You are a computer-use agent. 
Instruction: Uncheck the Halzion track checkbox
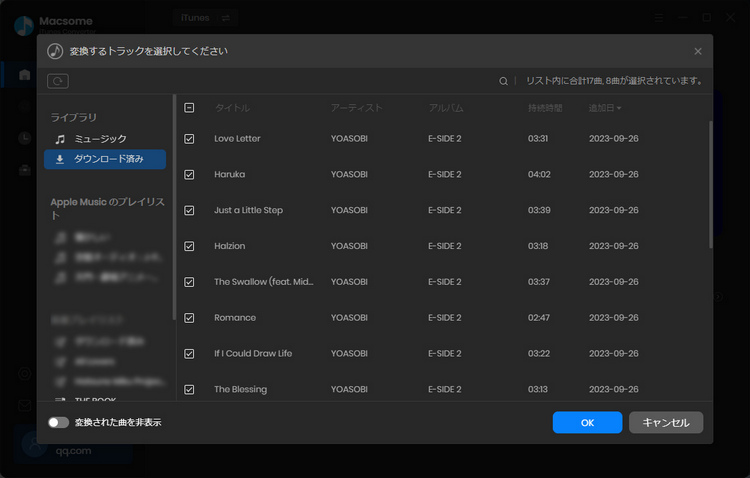(189, 246)
